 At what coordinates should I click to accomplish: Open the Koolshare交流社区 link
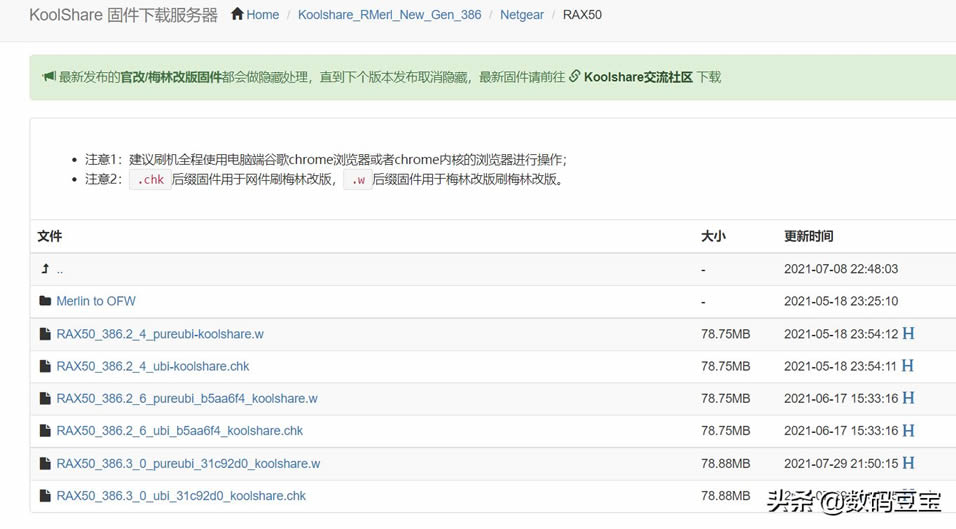pos(638,77)
